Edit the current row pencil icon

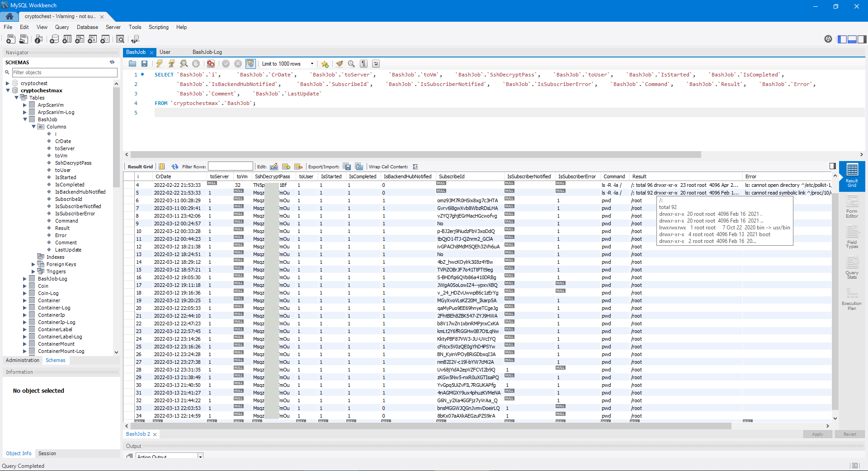click(274, 167)
